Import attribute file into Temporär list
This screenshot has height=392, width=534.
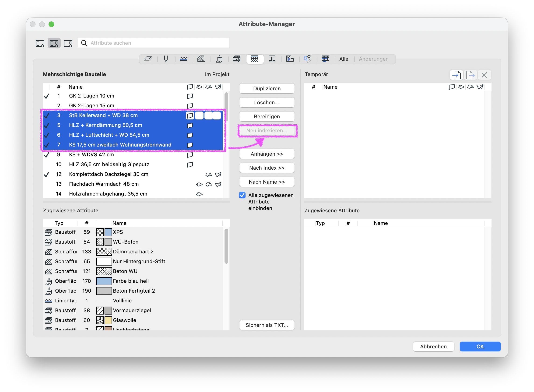click(456, 75)
